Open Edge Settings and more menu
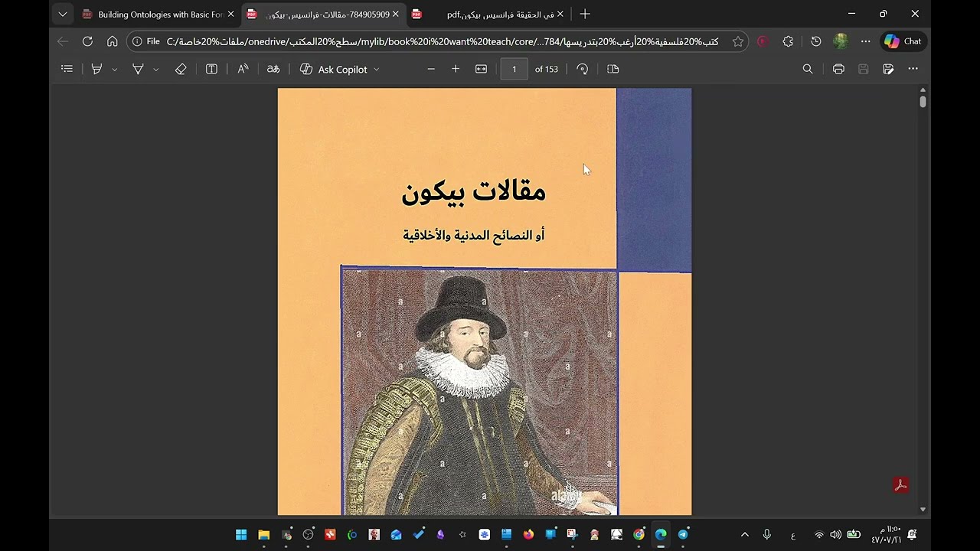980x551 pixels. [x=865, y=41]
